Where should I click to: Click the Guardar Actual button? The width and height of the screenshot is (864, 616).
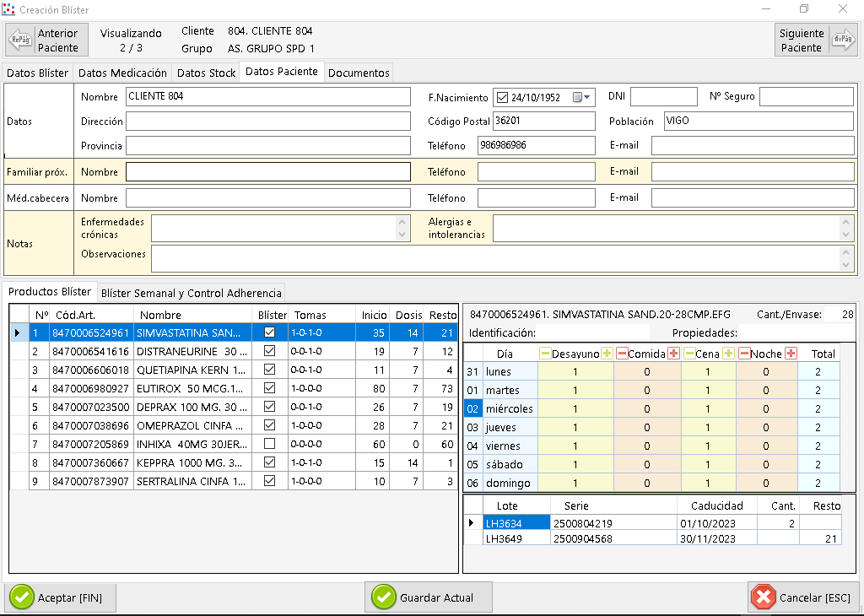coord(428,597)
